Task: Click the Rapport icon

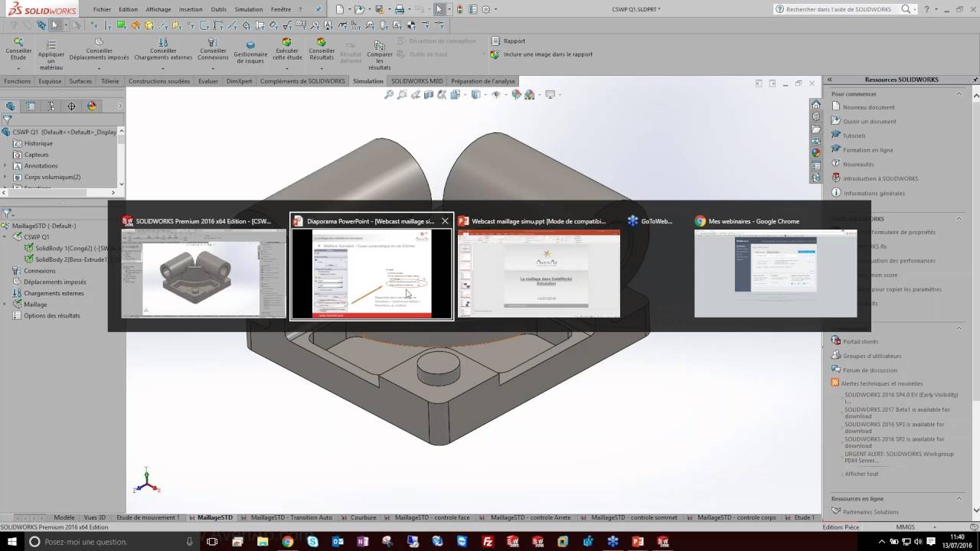Action: coord(495,41)
